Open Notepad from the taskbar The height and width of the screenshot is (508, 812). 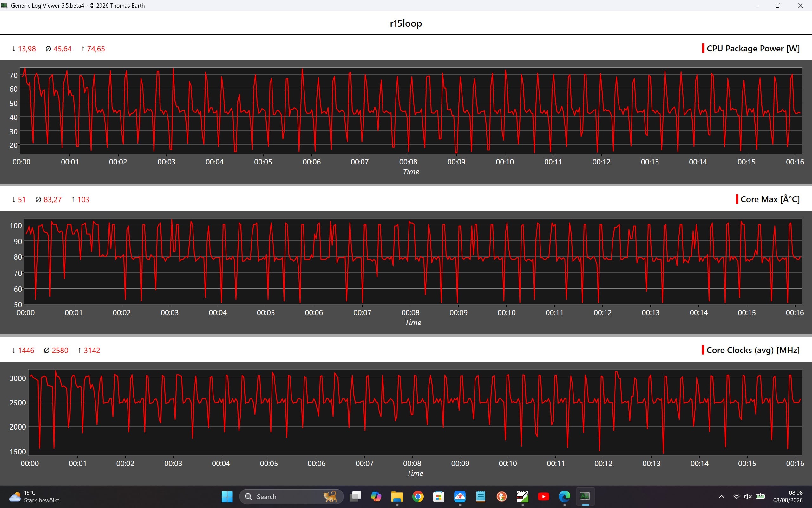[x=481, y=497]
